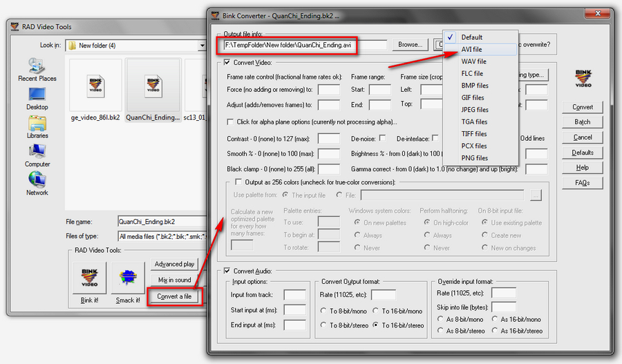Image resolution: width=622 pixels, height=364 pixels.
Task: Click the Advanced play button
Action: [175, 264]
